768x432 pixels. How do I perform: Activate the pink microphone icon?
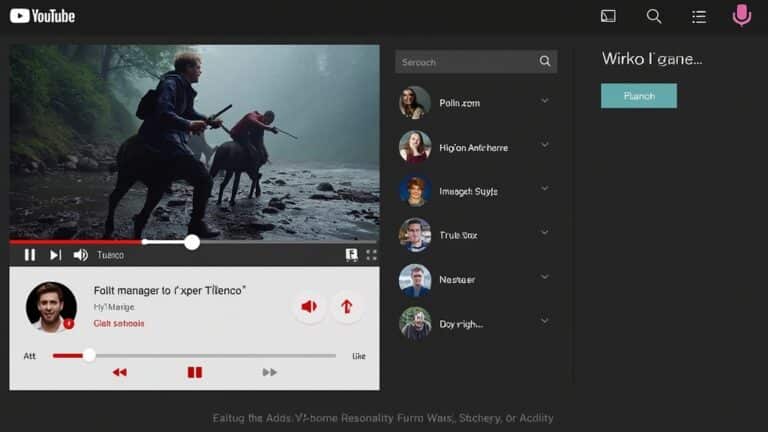click(742, 15)
